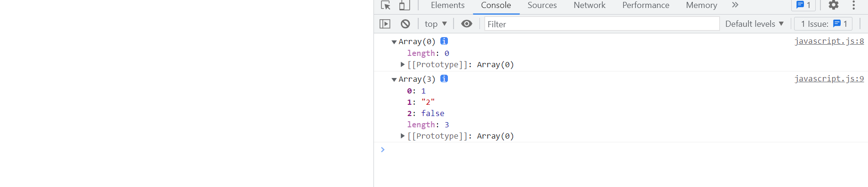Show the console sidebar panel icon
This screenshot has height=187, width=868.
(x=385, y=23)
